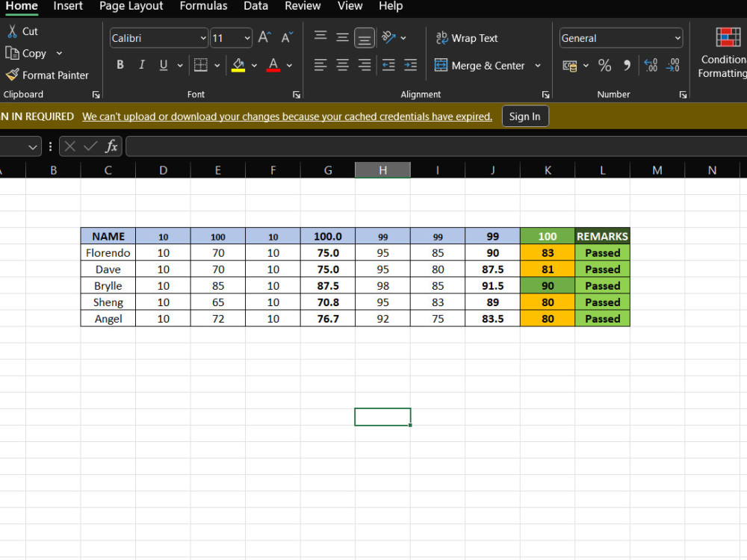Open Clipboard pane dialog launcher
The image size is (747, 560).
point(96,94)
